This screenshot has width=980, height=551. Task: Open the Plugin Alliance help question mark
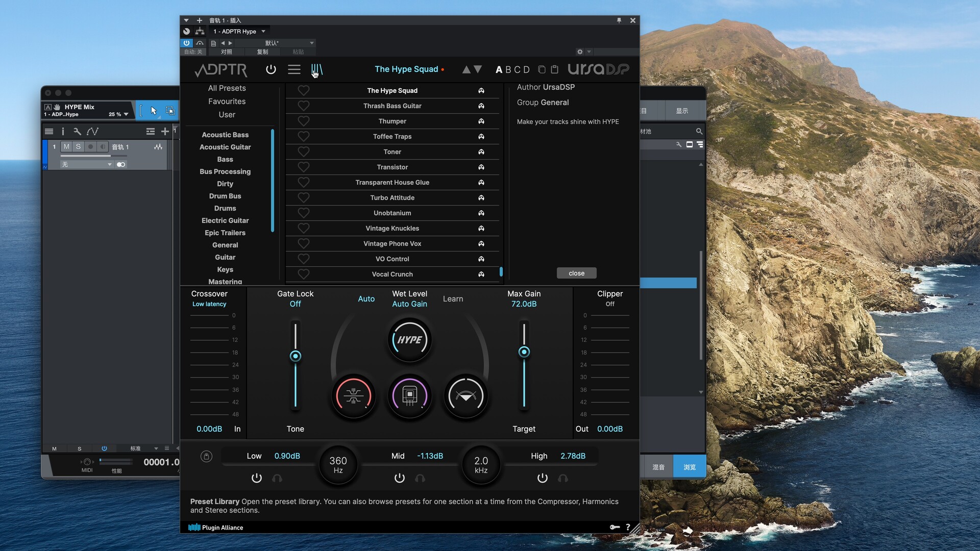(x=628, y=527)
